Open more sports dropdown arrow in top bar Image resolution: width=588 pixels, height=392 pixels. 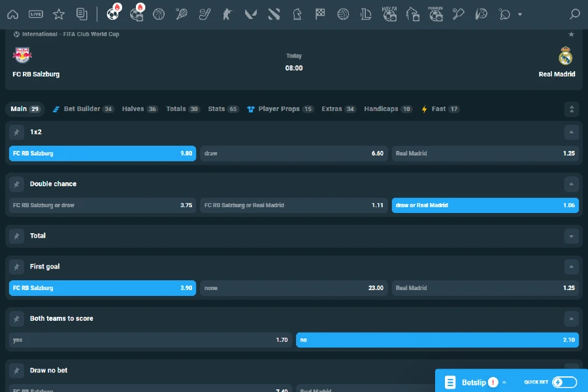tap(519, 14)
